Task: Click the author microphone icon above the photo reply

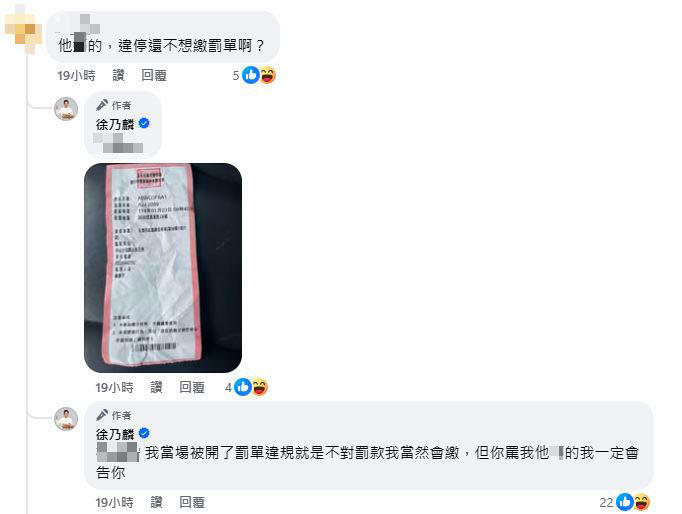Action: (102, 105)
